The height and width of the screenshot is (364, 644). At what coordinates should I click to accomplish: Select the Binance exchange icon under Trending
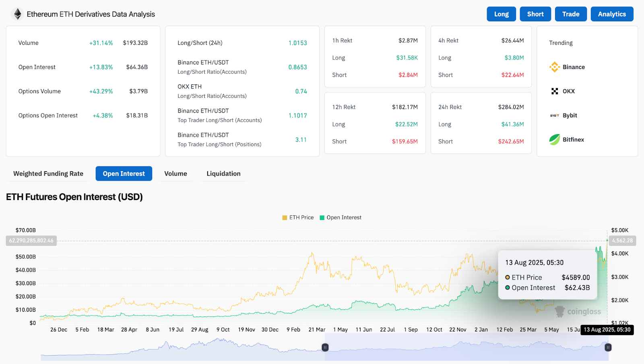tap(555, 67)
